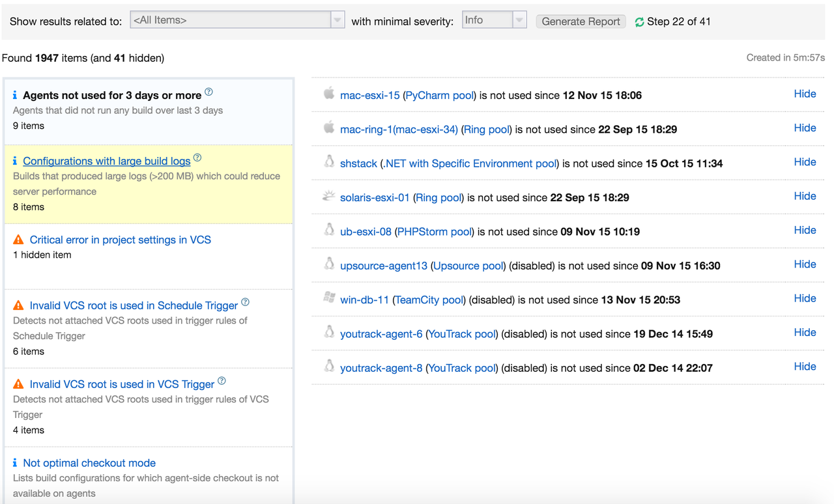Viewport: 834px width, 504px height.
Task: Select Critical error in project settings in VCS
Action: click(121, 240)
